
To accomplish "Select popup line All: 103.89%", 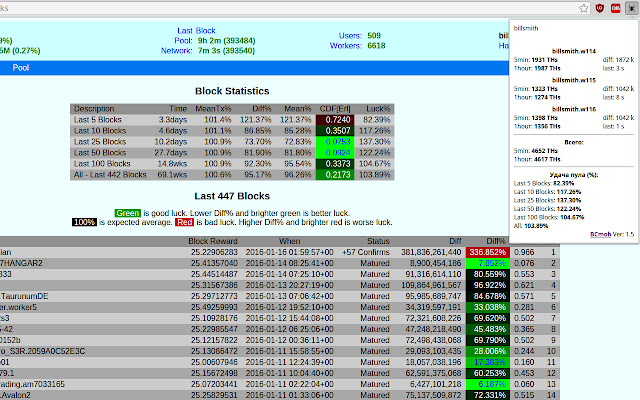I will (531, 226).
